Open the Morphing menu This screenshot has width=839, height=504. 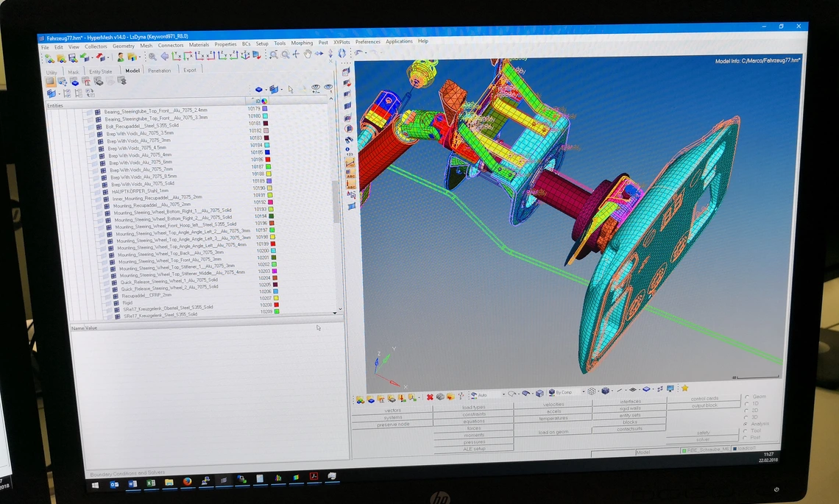tap(302, 43)
